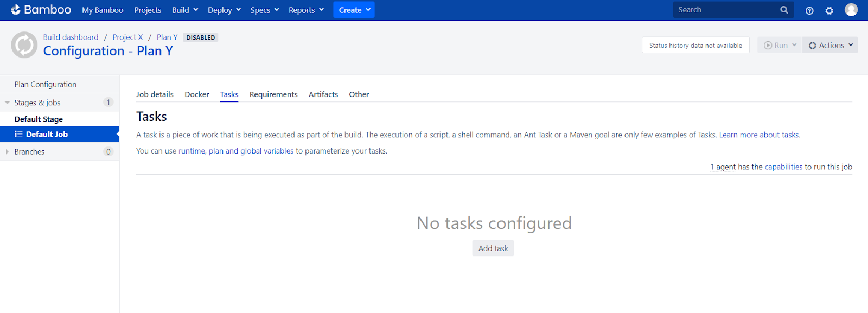
Task: Open the help question mark icon
Action: tap(809, 10)
